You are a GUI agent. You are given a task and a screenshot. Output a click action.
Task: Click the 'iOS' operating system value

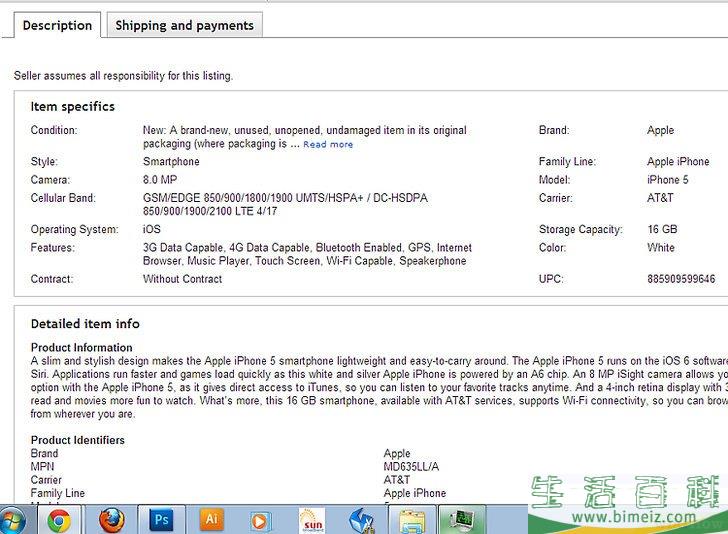(x=151, y=229)
